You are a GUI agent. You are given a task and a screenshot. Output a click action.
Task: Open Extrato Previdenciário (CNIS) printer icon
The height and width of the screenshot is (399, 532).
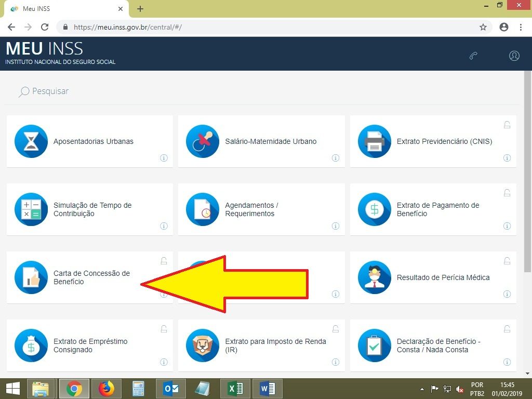coord(375,141)
